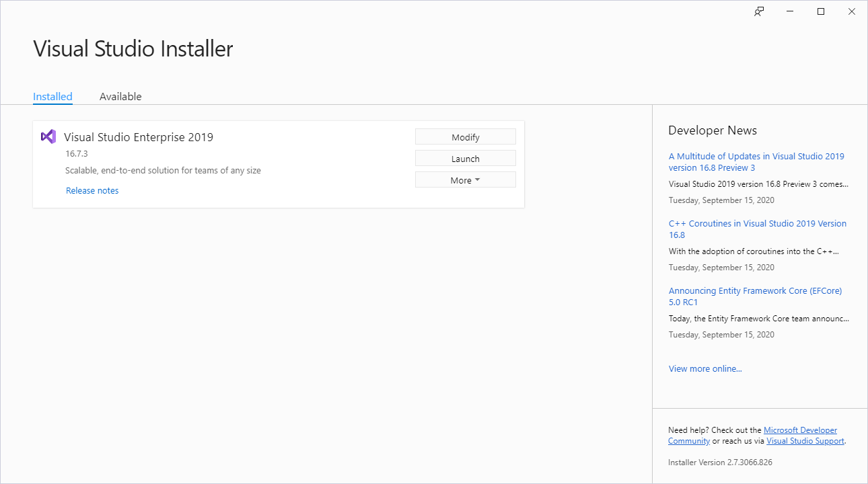The height and width of the screenshot is (484, 868).
Task: Click the 'Today, the Entity Framework Core team' summary
Action: pos(759,319)
